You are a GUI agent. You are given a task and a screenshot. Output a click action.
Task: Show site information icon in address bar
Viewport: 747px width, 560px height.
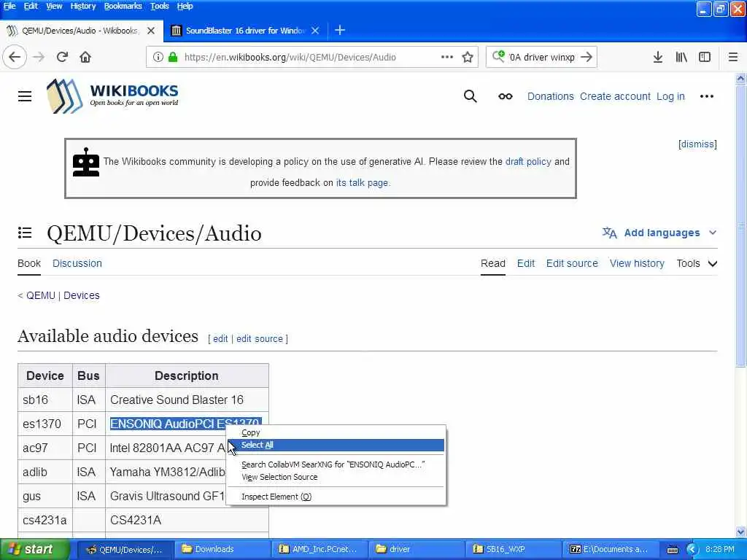click(x=158, y=57)
